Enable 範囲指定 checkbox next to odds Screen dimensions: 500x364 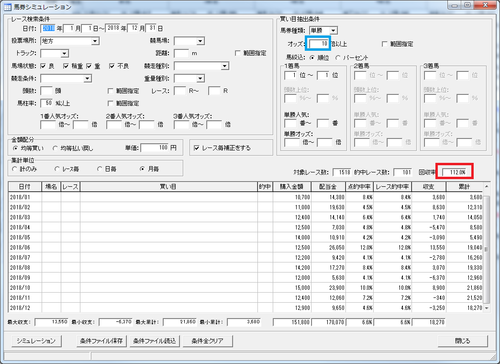click(384, 44)
